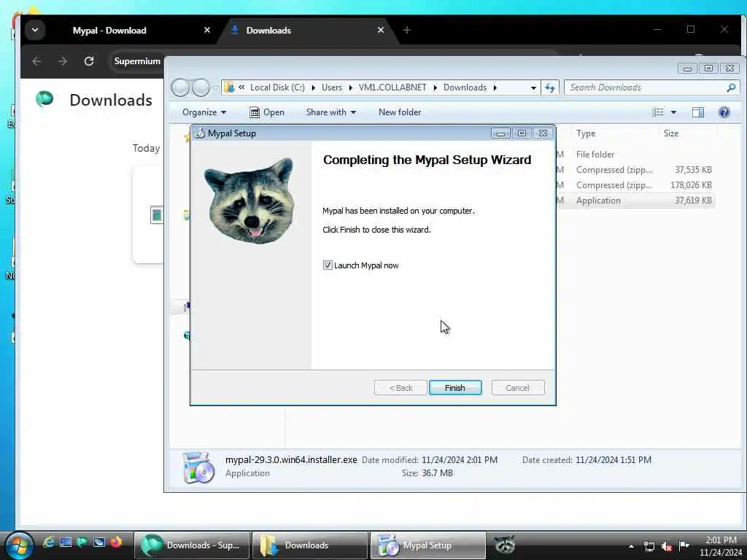
Task: Show hidden tray icons arrow
Action: click(631, 546)
